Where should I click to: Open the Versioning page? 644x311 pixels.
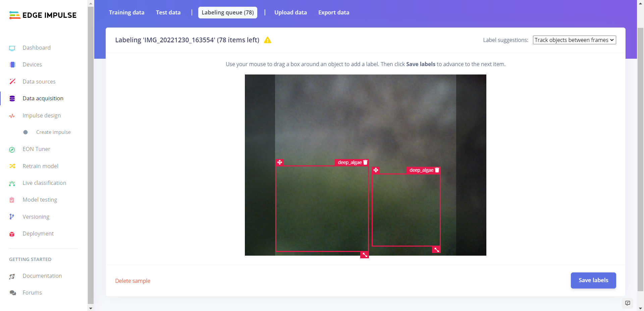click(36, 217)
